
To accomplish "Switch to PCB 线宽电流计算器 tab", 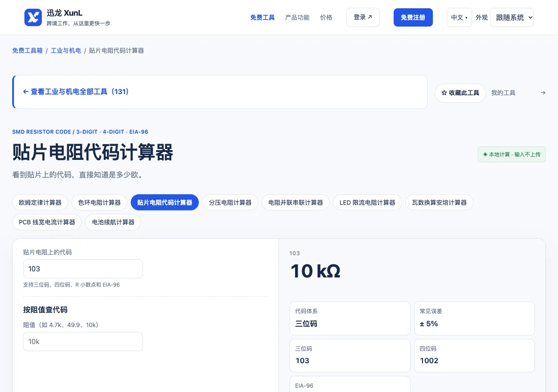I will 47,222.
